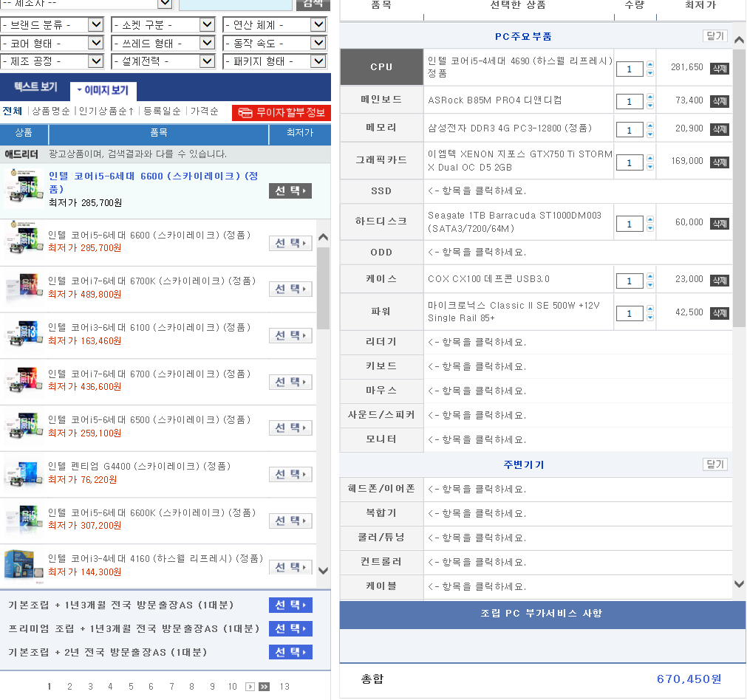Sort list by 상품명순

coord(50,111)
